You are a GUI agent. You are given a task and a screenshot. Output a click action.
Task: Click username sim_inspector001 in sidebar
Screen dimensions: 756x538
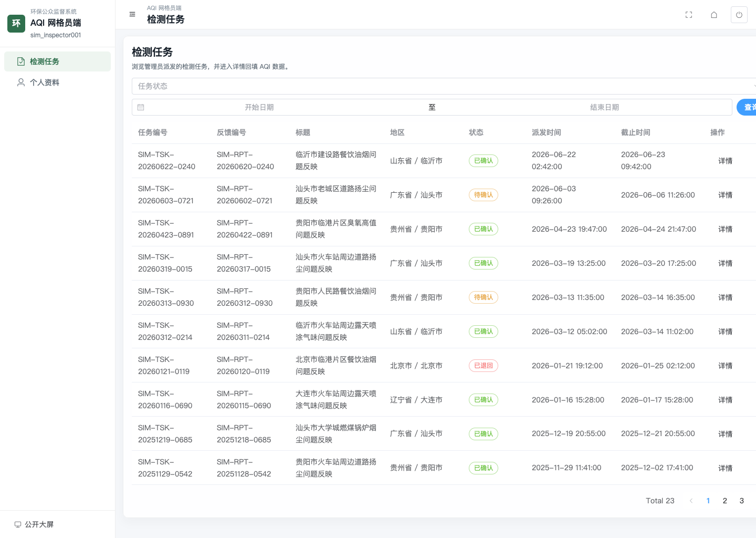56,35
